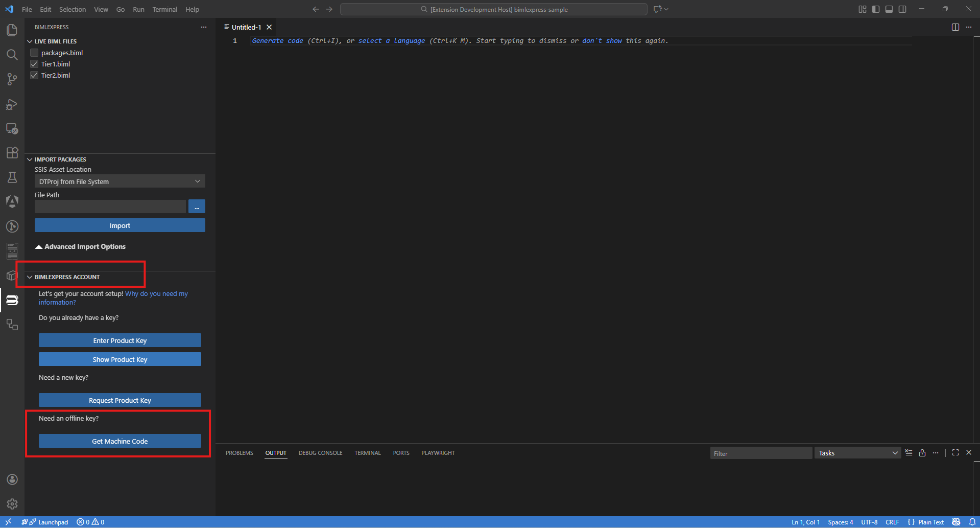Collapse the Advanced Import Options section

tap(80, 246)
